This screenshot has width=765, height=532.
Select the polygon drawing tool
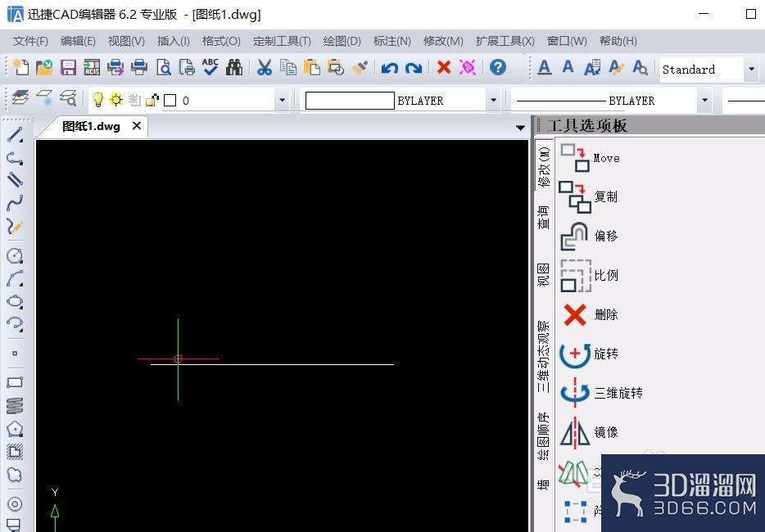pyautogui.click(x=15, y=429)
